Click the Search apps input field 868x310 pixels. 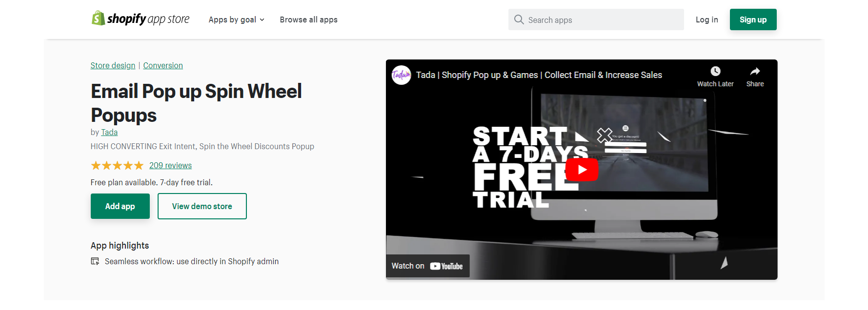click(596, 19)
